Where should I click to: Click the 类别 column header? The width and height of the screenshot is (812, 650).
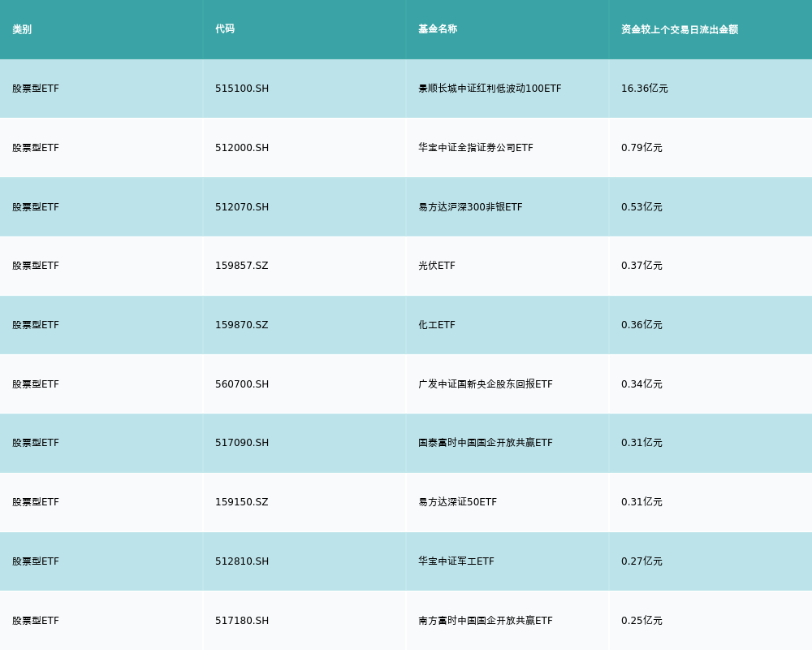click(x=22, y=29)
